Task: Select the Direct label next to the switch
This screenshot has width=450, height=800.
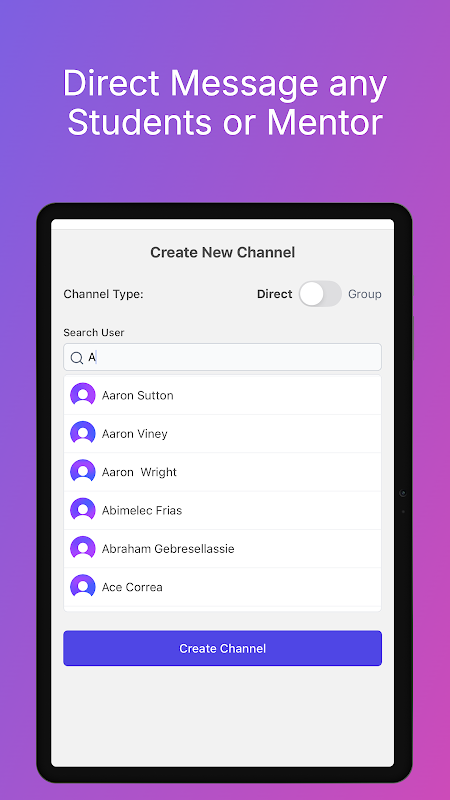Action: pos(274,294)
